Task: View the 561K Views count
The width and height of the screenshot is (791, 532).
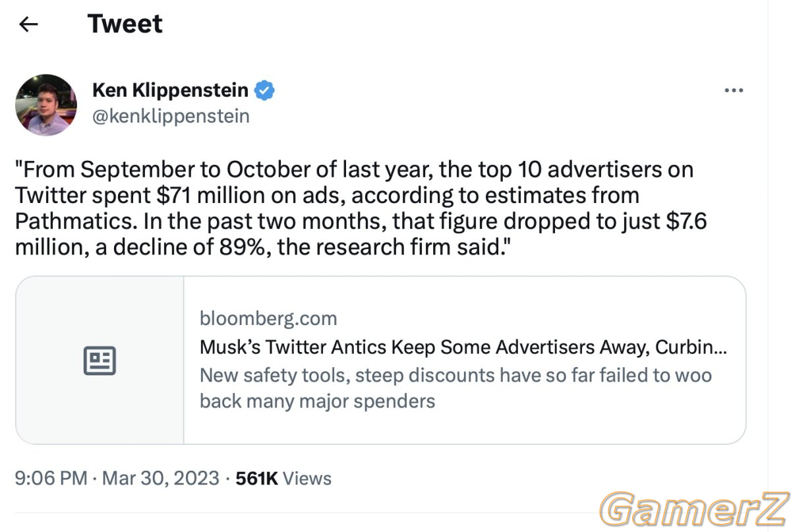Action: point(283,478)
